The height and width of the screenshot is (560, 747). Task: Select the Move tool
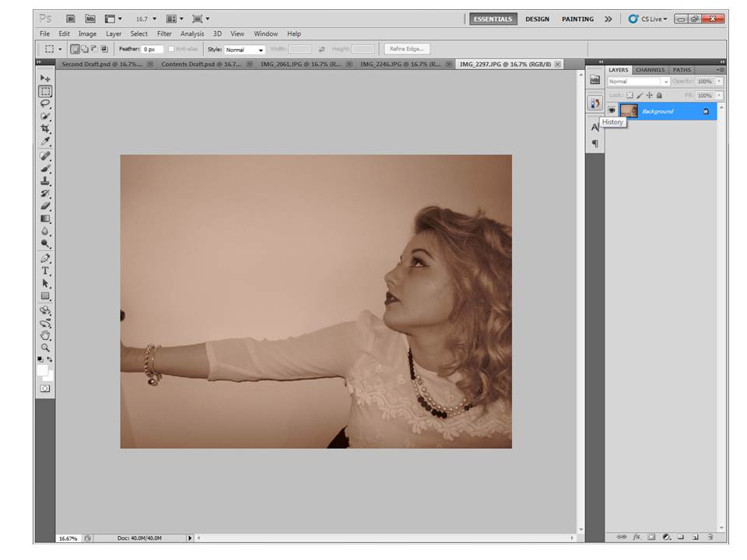point(45,79)
